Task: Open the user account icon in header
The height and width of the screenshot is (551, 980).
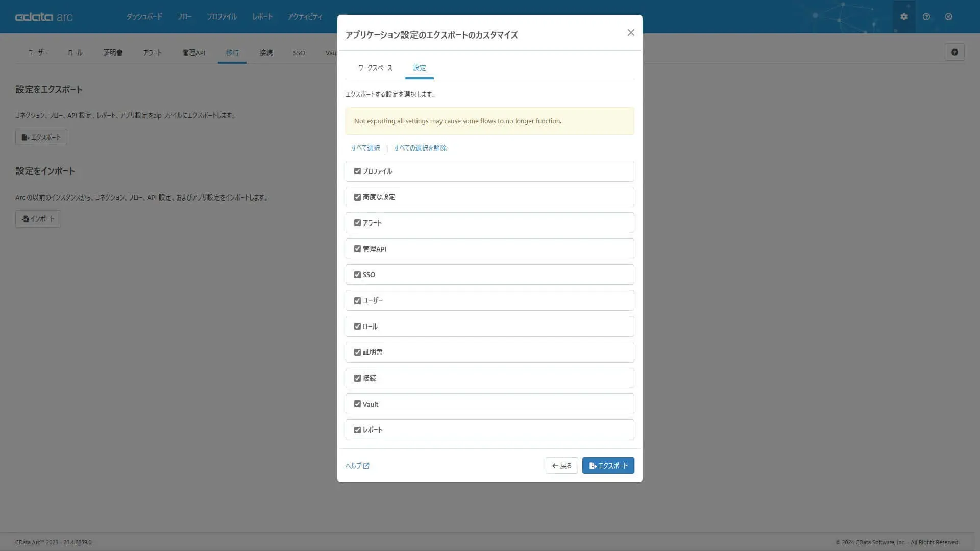Action: (948, 17)
